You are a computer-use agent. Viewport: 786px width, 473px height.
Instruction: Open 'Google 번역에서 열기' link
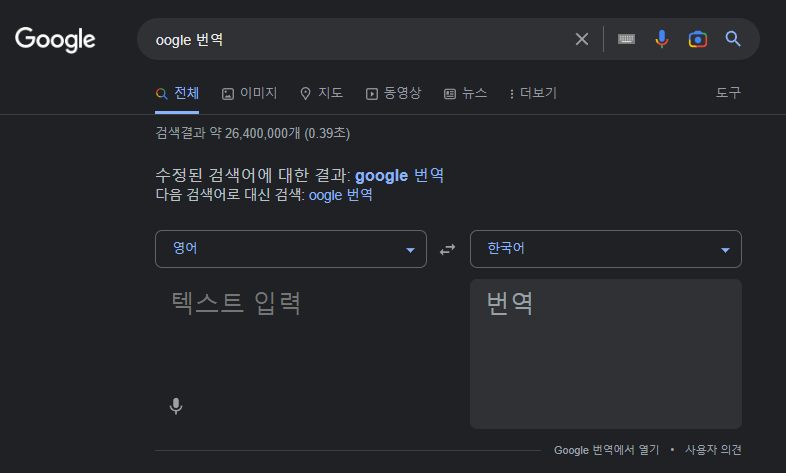pyautogui.click(x=606, y=450)
